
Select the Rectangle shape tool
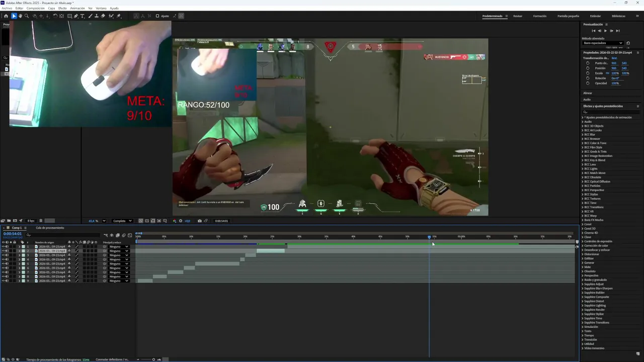coord(69,16)
